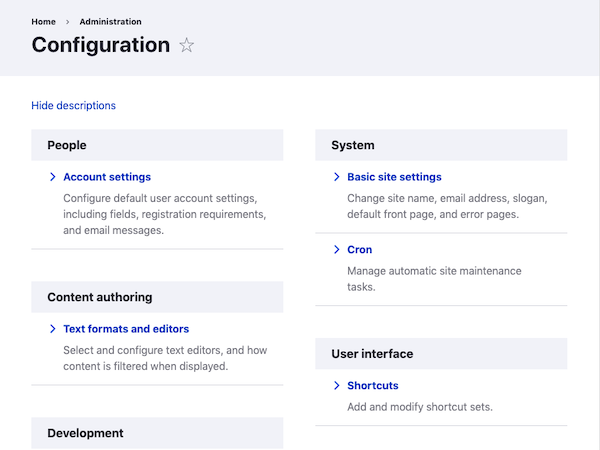Open Text formats and editors
600x450 pixels.
pyautogui.click(x=126, y=329)
